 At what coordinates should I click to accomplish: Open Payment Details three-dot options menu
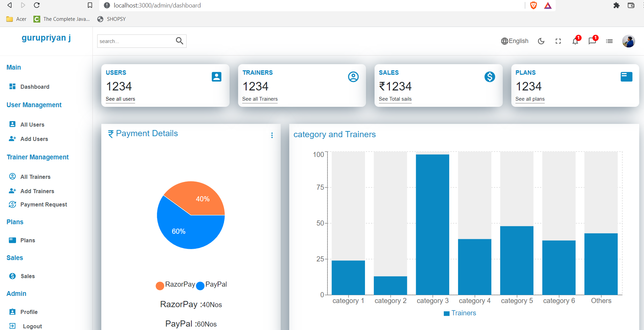(x=272, y=135)
